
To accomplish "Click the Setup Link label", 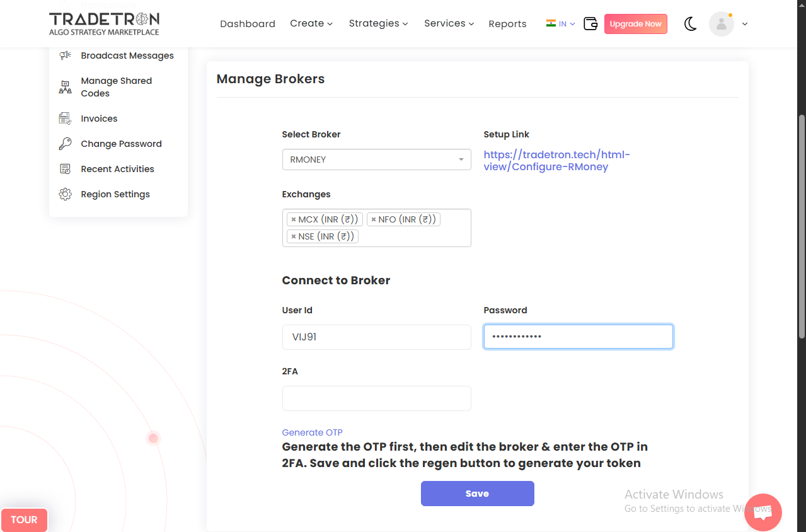I will click(507, 134).
